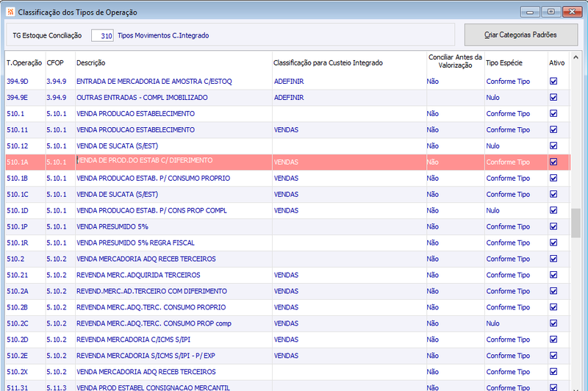
Task: Select the VENDA PRESUMIDO 5% description in row 510.1P
Action: click(x=112, y=226)
